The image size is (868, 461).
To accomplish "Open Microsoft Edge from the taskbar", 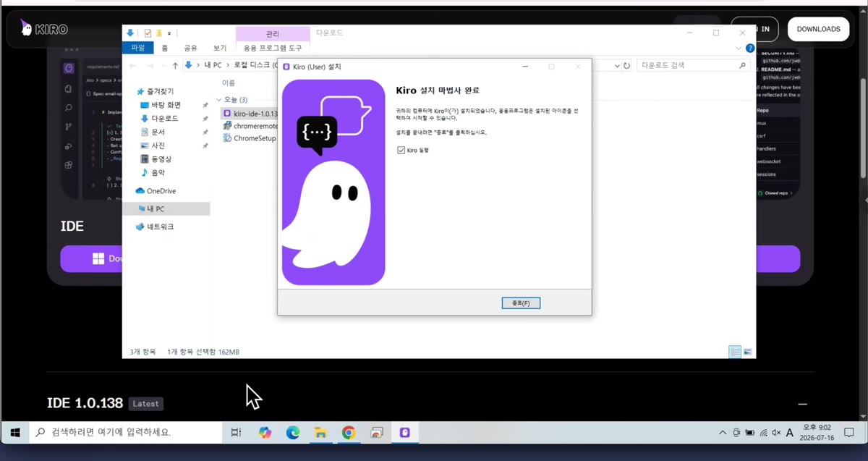I will pyautogui.click(x=293, y=433).
